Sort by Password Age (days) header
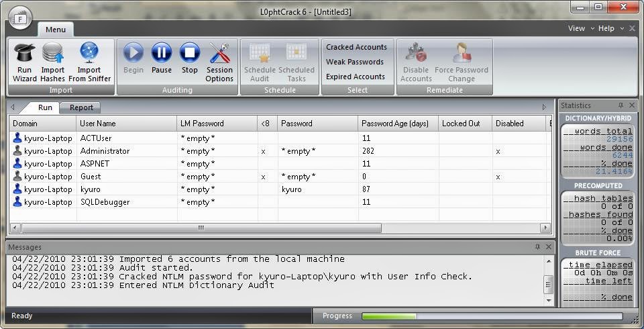Screen dimensions: 644x329 pos(398,124)
